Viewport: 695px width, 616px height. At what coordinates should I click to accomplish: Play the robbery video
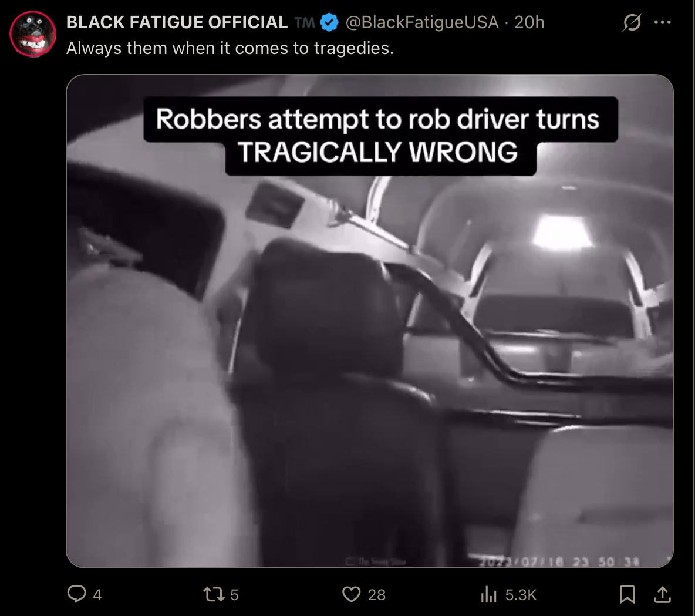click(x=370, y=321)
